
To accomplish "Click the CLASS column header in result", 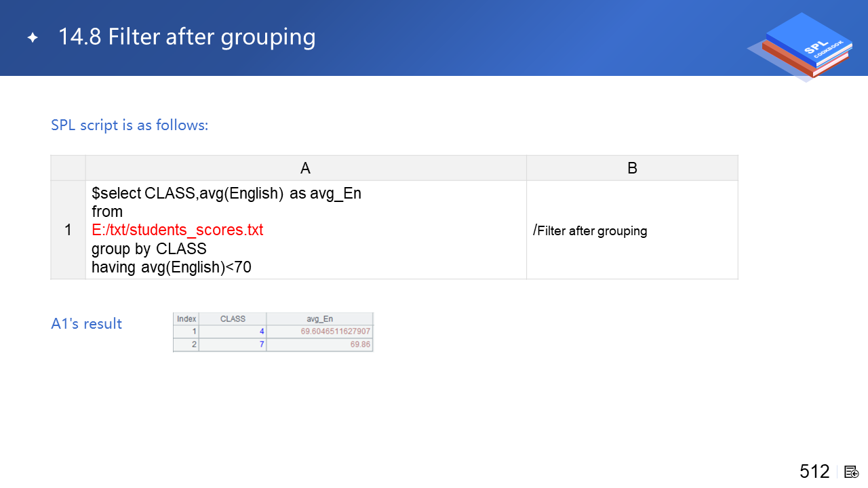I will pos(233,319).
